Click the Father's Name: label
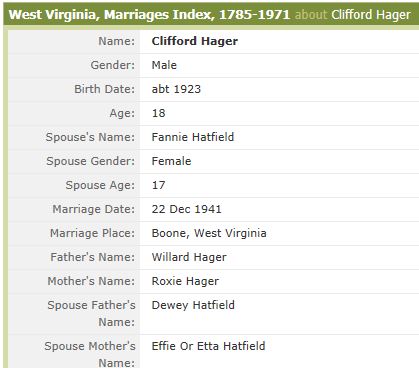This screenshot has height=368, width=419. 93,257
